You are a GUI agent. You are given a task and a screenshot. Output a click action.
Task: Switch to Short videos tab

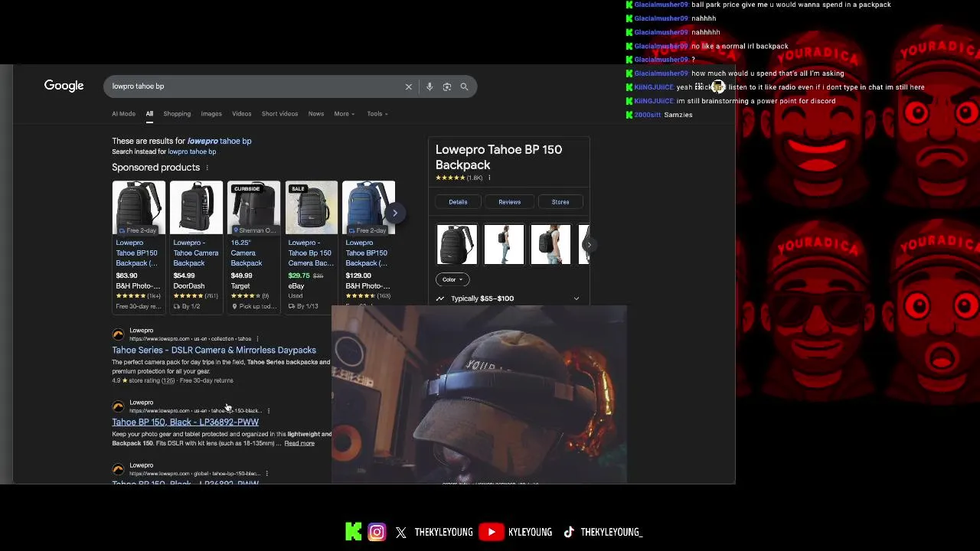point(279,114)
